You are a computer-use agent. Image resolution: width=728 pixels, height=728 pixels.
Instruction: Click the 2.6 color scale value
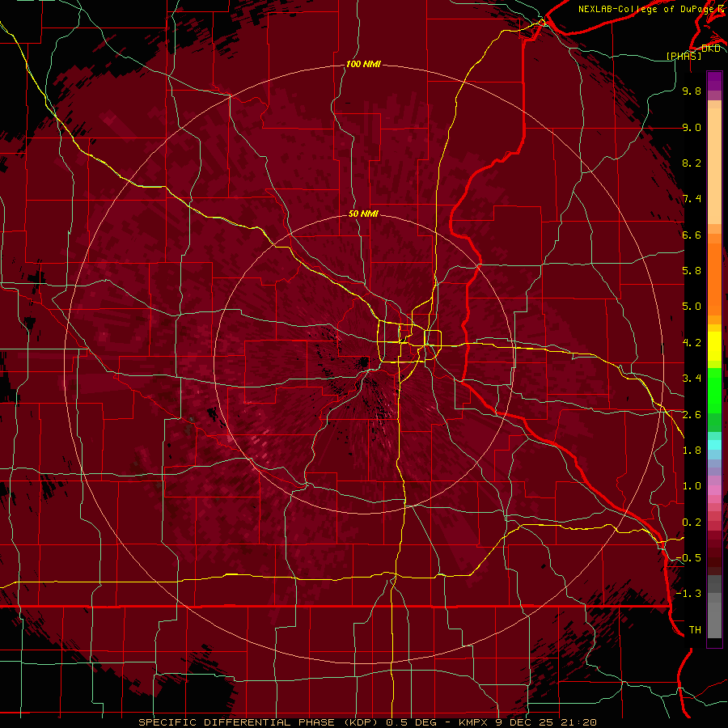pos(692,414)
